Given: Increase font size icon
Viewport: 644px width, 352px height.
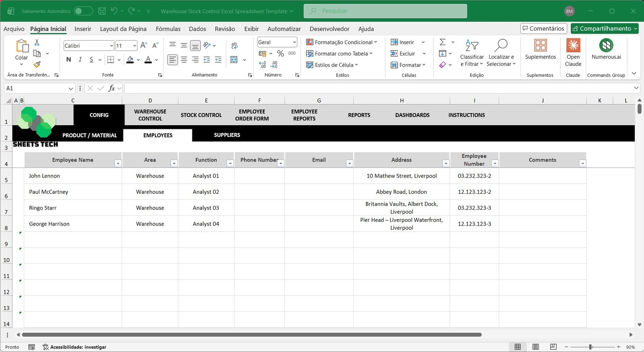Looking at the screenshot, I should pos(144,46).
